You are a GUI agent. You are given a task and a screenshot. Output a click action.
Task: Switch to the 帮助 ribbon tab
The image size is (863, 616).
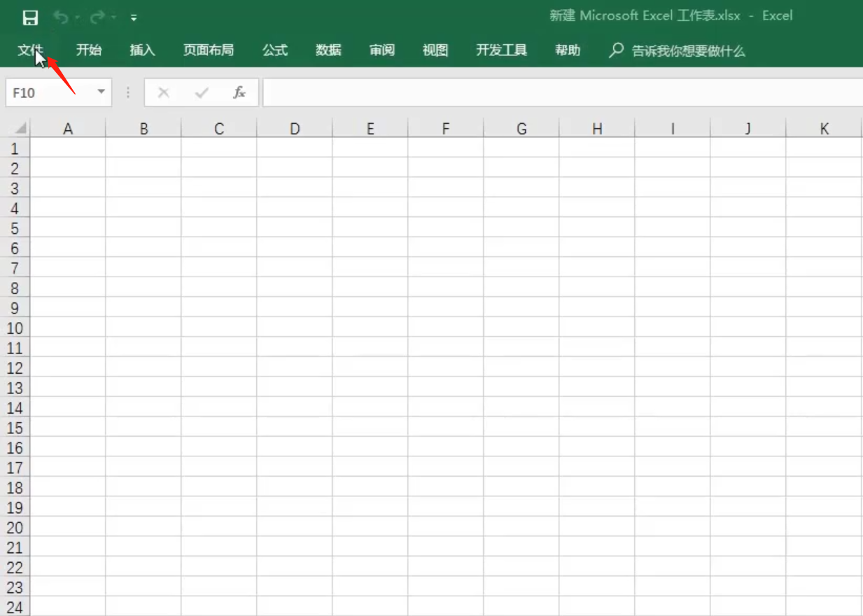coord(568,50)
